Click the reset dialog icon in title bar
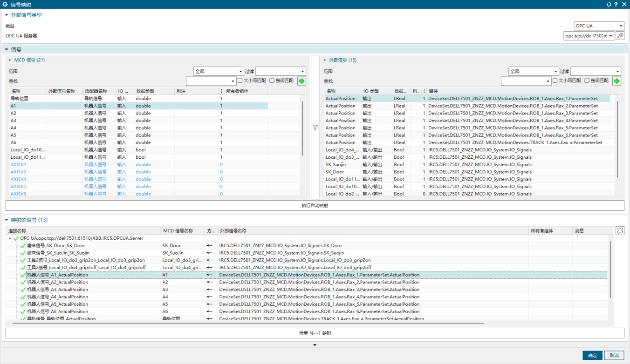Viewport: 630px width, 364px height. click(609, 4)
